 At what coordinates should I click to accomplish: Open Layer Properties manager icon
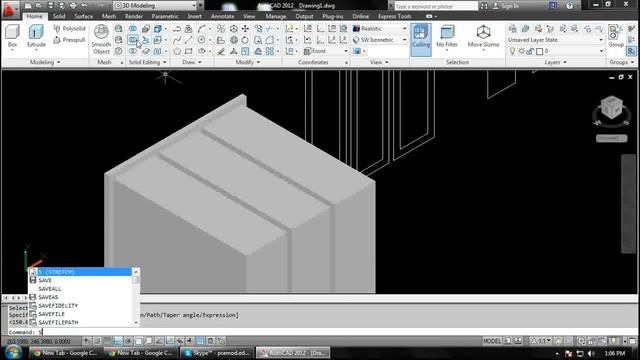[513, 29]
